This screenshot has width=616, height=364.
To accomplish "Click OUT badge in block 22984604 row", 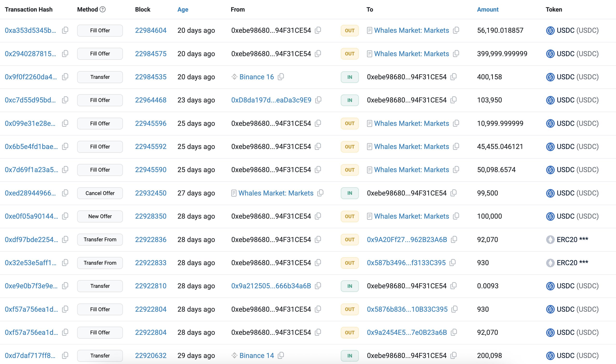I will point(350,30).
